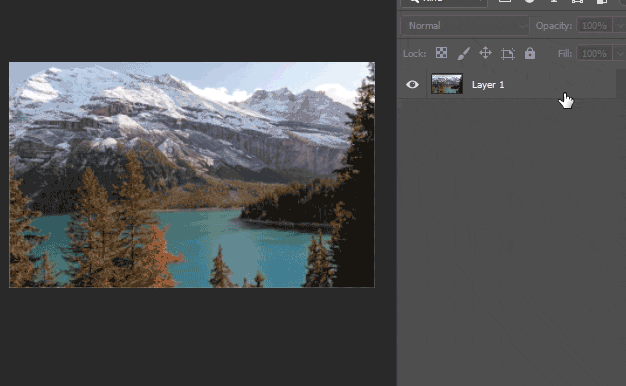Click the Opacity: label
This screenshot has height=386, width=626.
[554, 26]
